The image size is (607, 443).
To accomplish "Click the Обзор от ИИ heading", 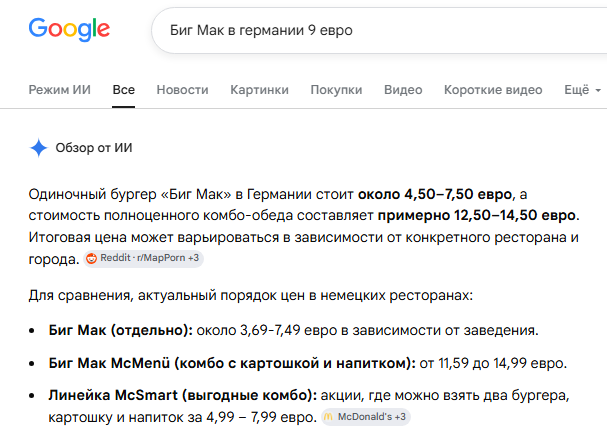I will point(94,148).
